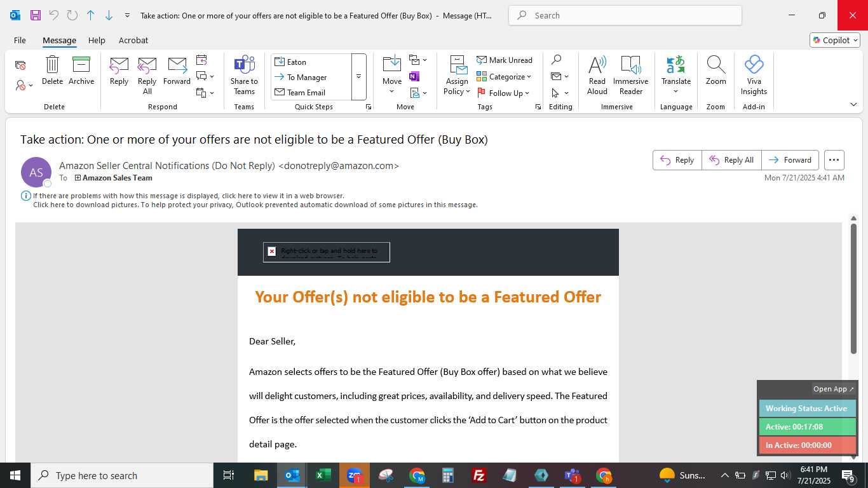Open the Translate menu
The width and height of the screenshot is (868, 488).
(676, 76)
